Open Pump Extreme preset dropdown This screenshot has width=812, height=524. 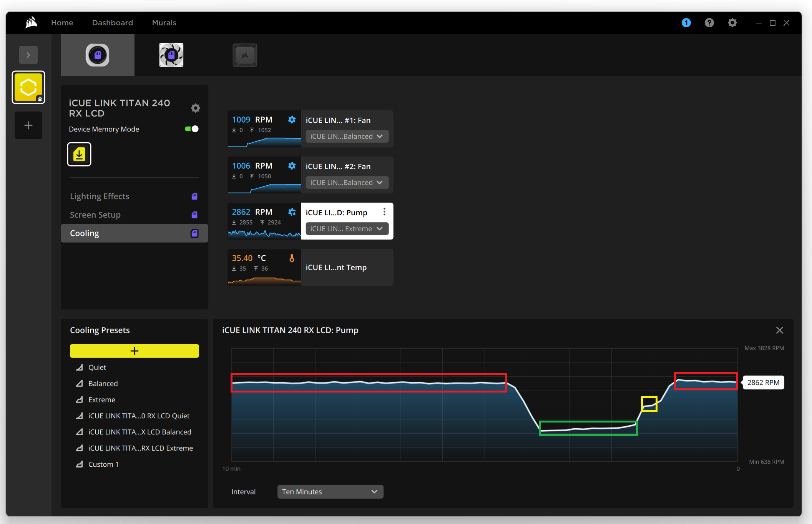click(347, 229)
